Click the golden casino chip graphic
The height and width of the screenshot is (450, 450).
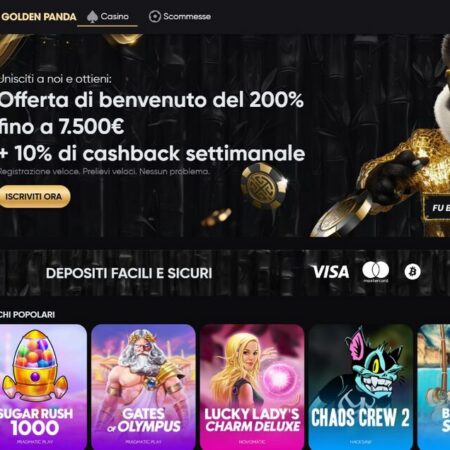[x=263, y=184]
